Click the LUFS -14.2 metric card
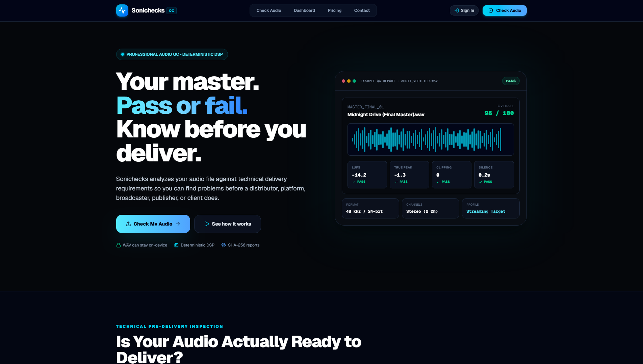The width and height of the screenshot is (643, 364). [367, 175]
